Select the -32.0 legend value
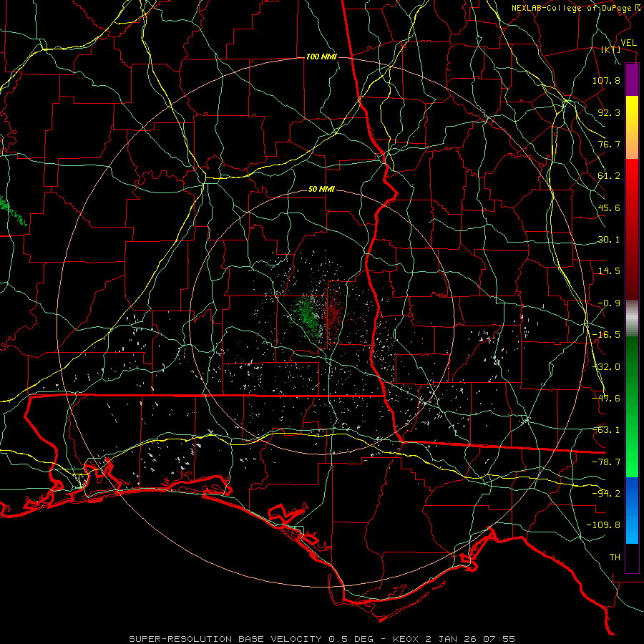Image resolution: width=644 pixels, height=644 pixels. 606,367
